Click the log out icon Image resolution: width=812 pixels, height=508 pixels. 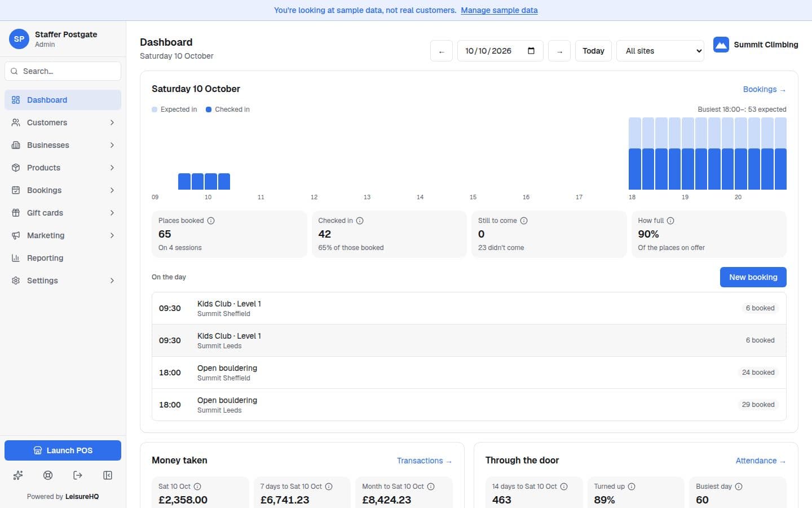78,475
